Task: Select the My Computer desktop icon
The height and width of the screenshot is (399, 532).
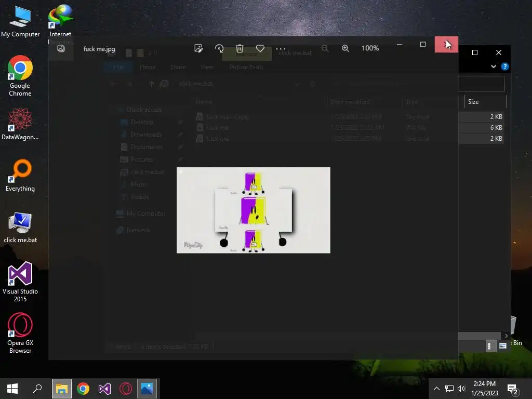Action: point(20,21)
